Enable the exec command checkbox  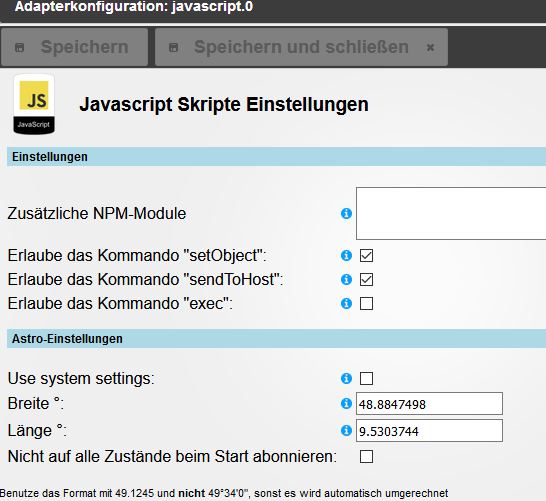click(x=366, y=304)
